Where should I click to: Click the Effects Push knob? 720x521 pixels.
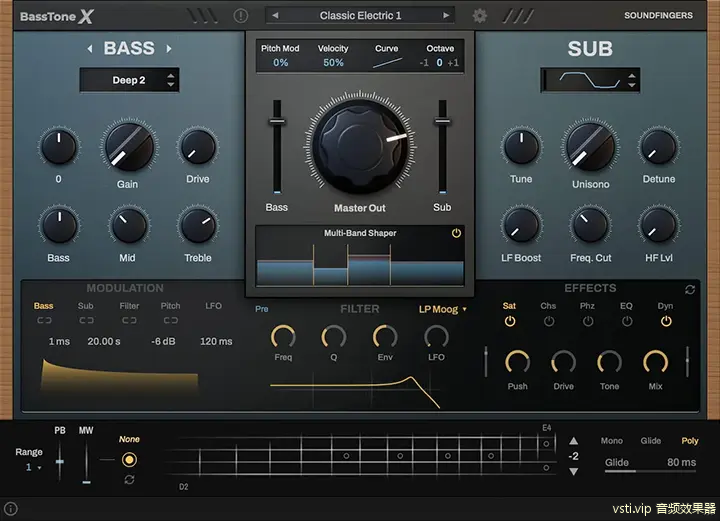tap(518, 363)
